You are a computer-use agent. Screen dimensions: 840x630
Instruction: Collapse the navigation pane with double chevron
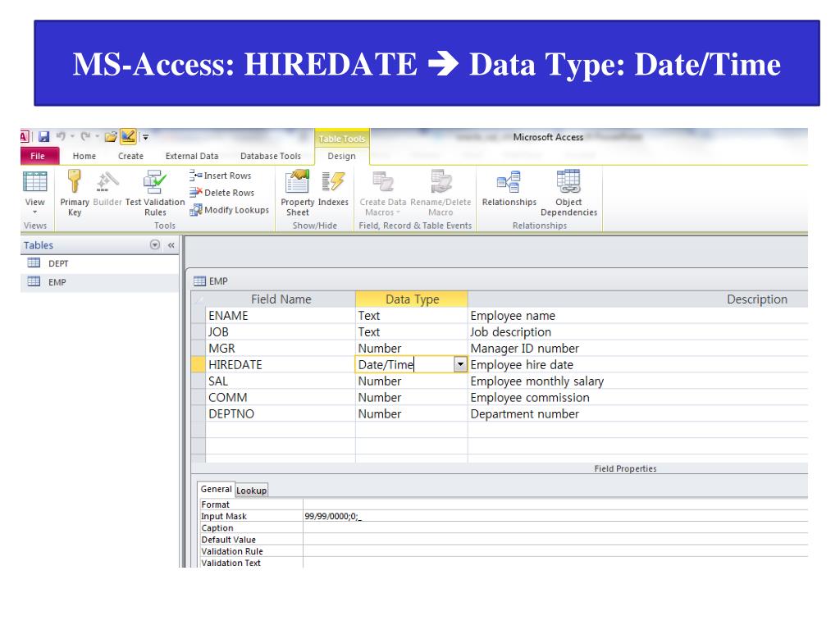pos(171,244)
